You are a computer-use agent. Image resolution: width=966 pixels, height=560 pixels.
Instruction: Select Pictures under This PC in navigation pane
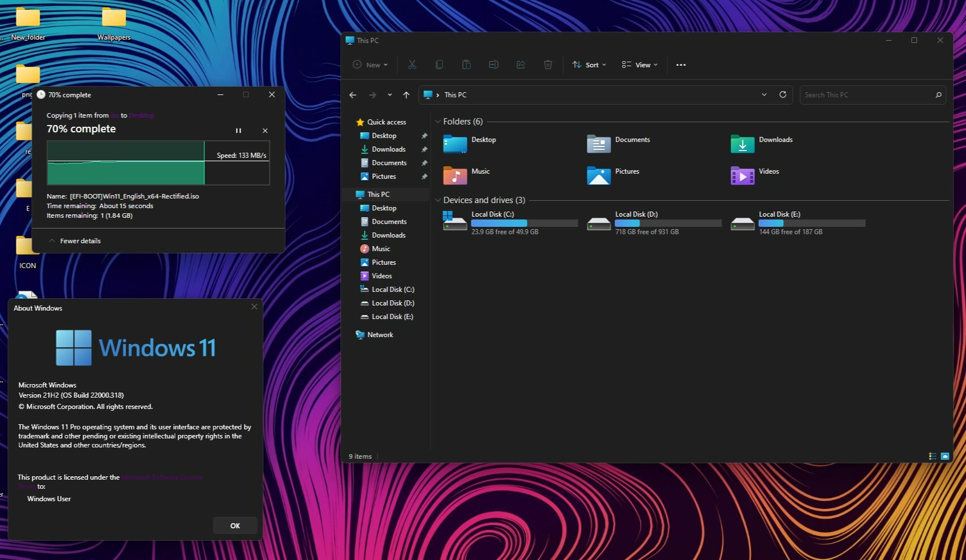(384, 262)
